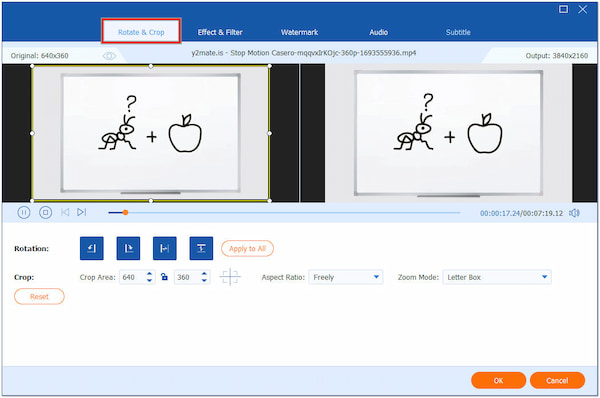Click the center crop crosshair icon
This screenshot has width=600, height=398.
coord(230,277)
